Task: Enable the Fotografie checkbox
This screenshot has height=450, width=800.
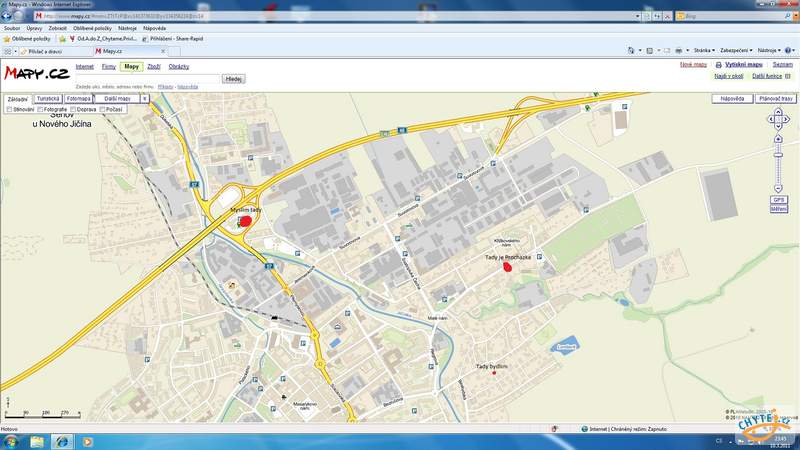Action: (40, 109)
